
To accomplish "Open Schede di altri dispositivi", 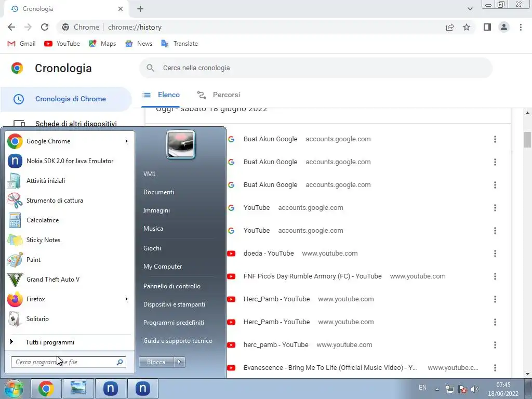I will (66, 124).
